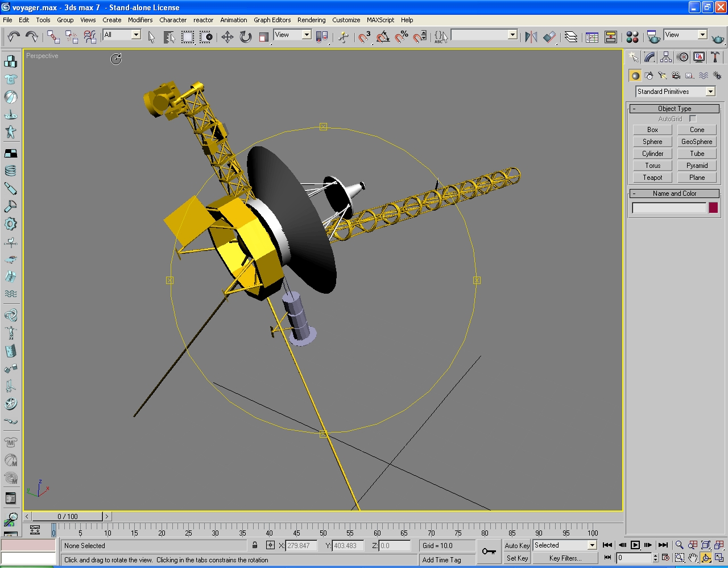Select the Select and Move tool

(x=227, y=37)
